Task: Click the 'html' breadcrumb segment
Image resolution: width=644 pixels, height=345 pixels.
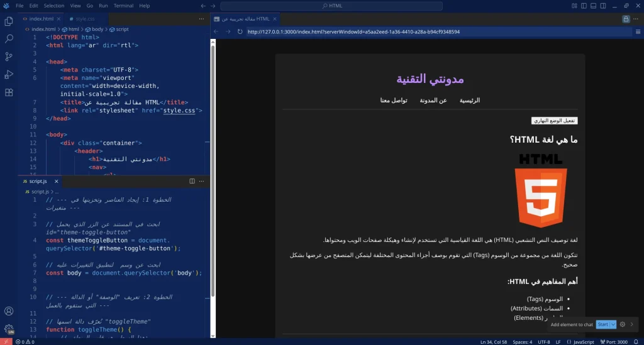Action: tap(71, 29)
